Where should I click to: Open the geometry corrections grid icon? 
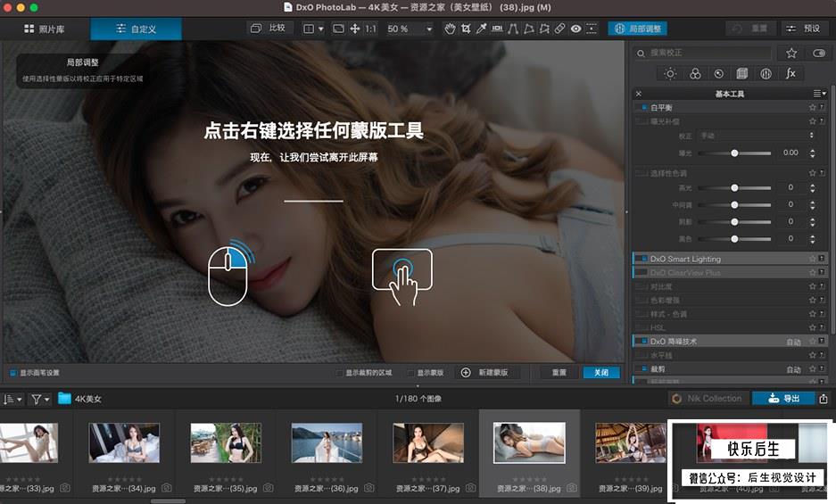[x=742, y=74]
